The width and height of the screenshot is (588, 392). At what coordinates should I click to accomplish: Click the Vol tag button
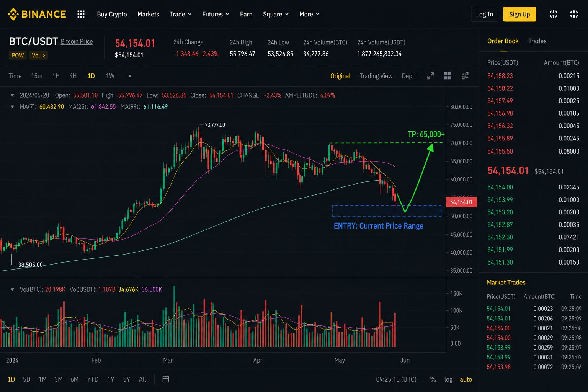coord(39,55)
